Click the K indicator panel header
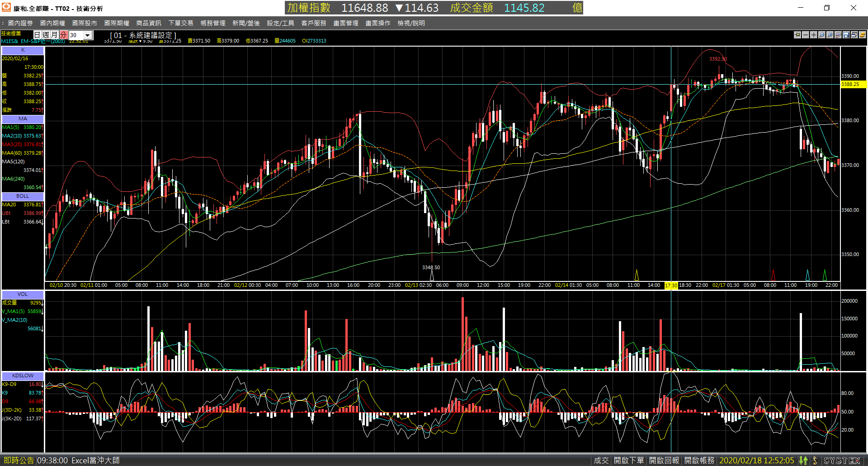 click(23, 50)
